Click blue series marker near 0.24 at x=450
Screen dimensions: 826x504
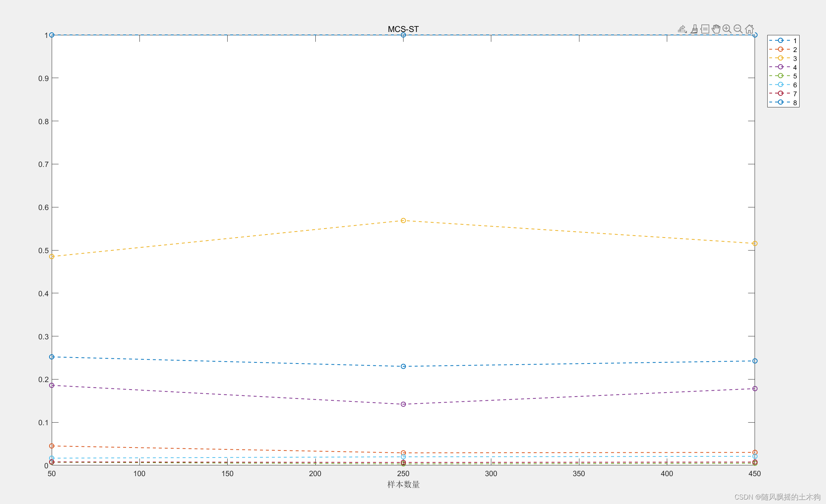point(755,361)
